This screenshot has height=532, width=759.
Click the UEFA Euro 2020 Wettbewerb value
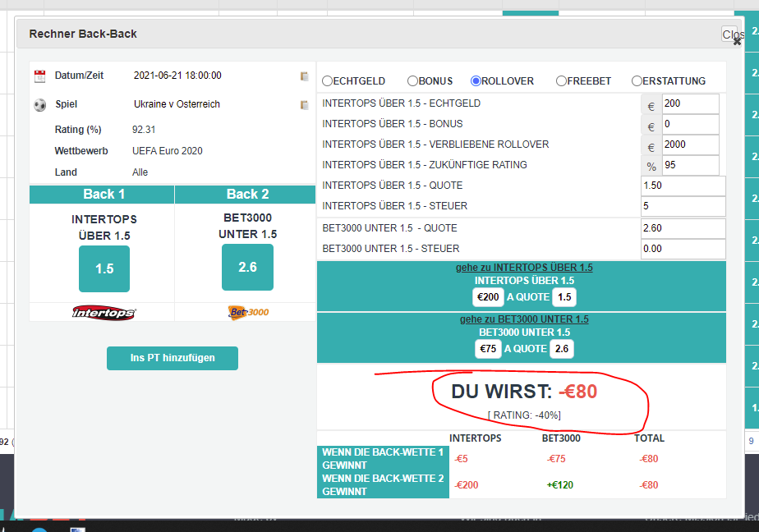pyautogui.click(x=168, y=151)
